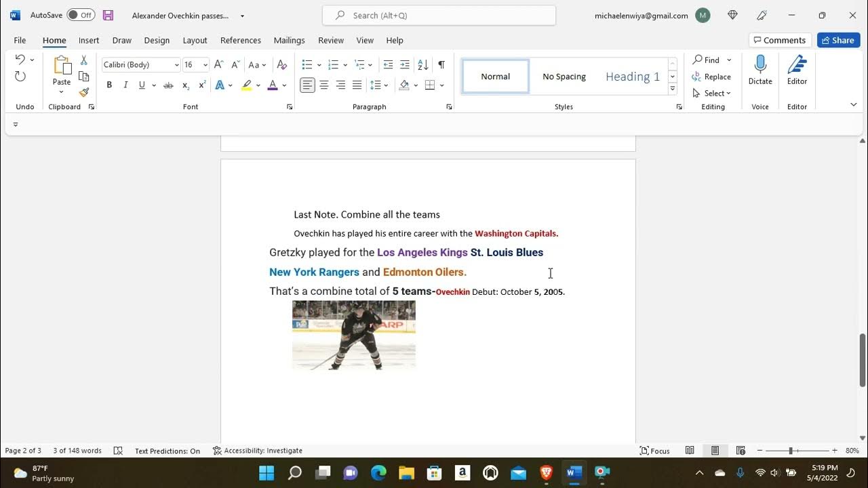The image size is (868, 488).
Task: Cut selection with the scissors icon
Action: [84, 60]
